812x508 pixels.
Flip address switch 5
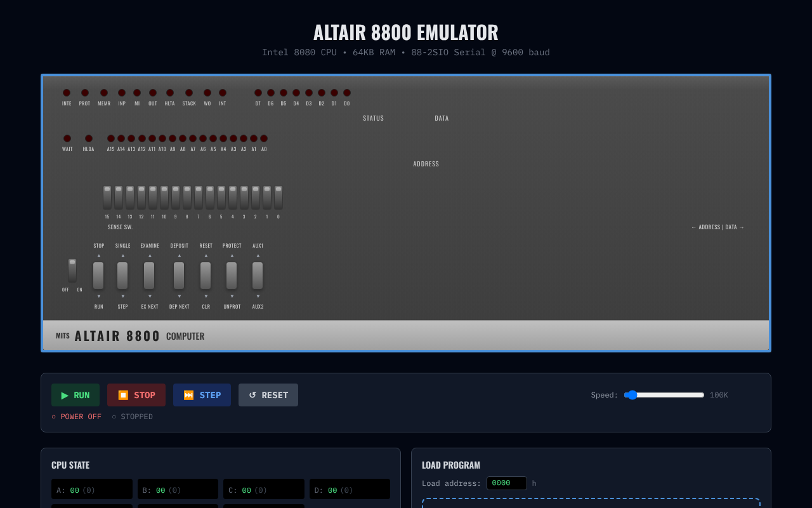click(x=221, y=197)
